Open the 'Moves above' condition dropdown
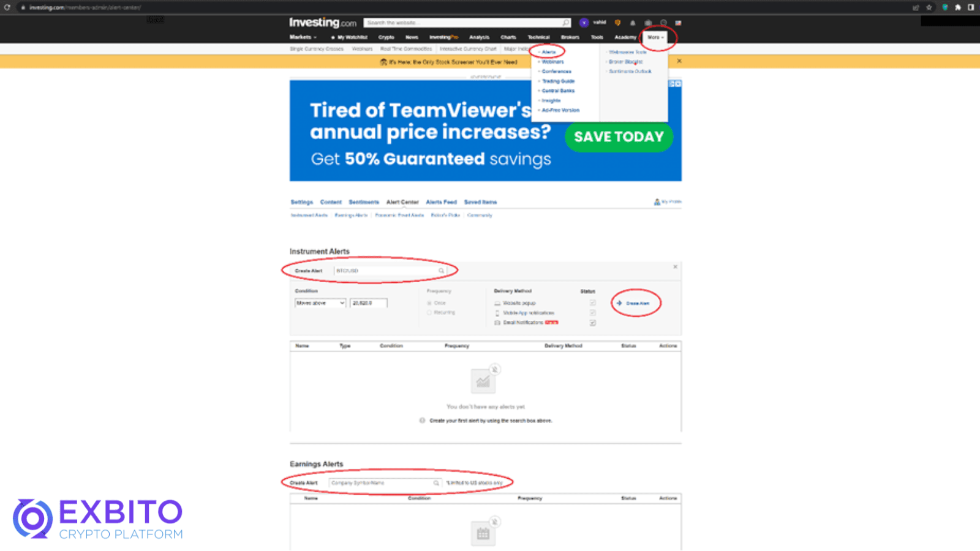The height and width of the screenshot is (551, 980). tap(320, 303)
